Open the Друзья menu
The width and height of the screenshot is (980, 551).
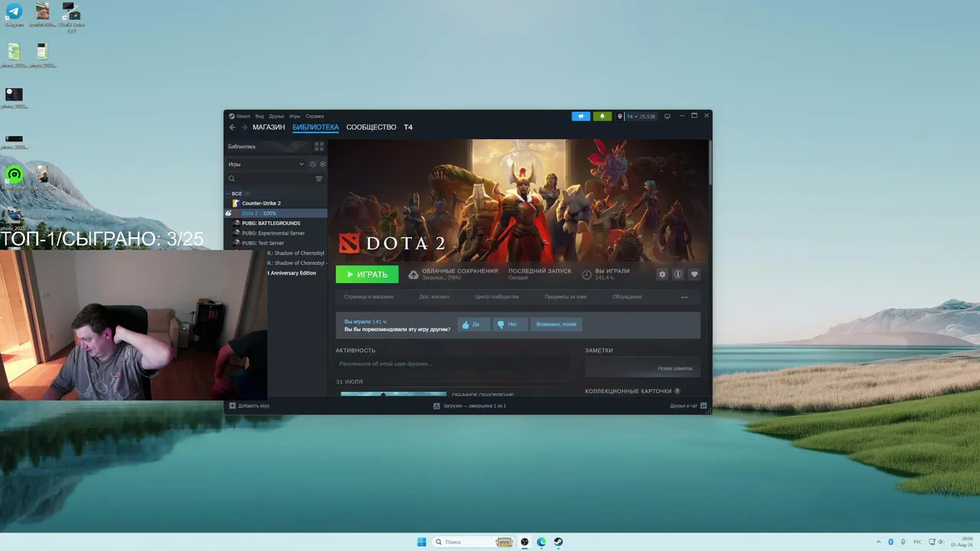coord(276,116)
